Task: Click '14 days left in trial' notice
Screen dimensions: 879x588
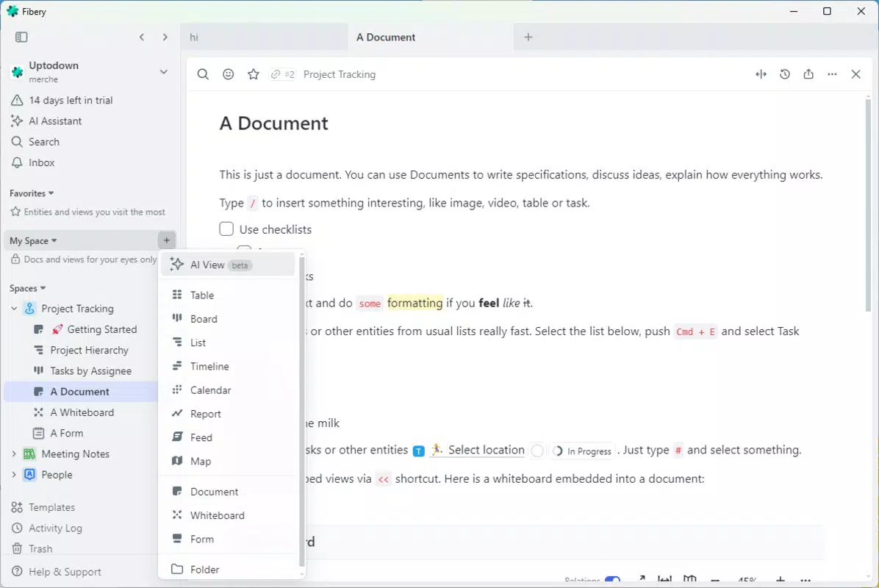Action: click(x=62, y=101)
